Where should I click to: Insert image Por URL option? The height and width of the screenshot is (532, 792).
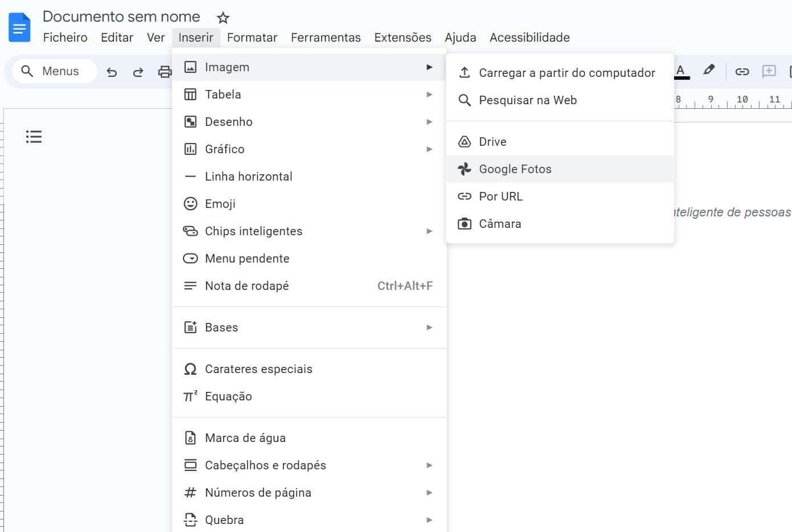tap(500, 197)
